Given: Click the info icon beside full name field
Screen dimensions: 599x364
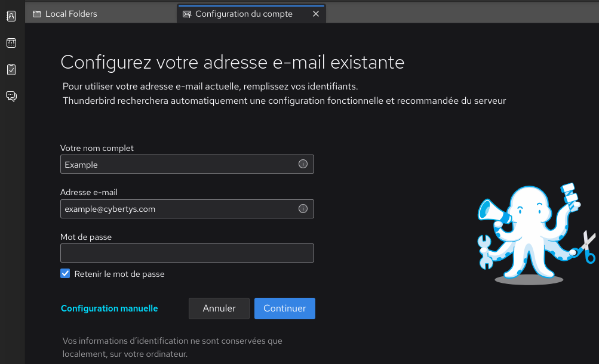Looking at the screenshot, I should pos(303,164).
